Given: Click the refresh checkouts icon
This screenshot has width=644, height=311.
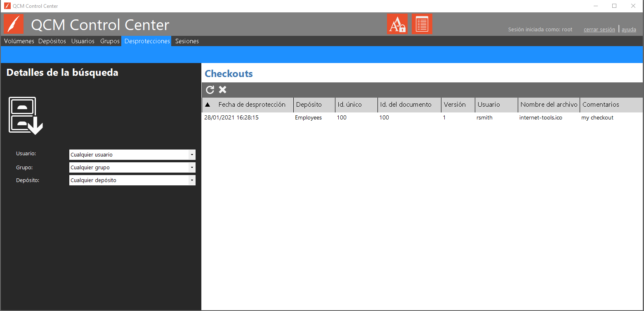Looking at the screenshot, I should (x=210, y=90).
